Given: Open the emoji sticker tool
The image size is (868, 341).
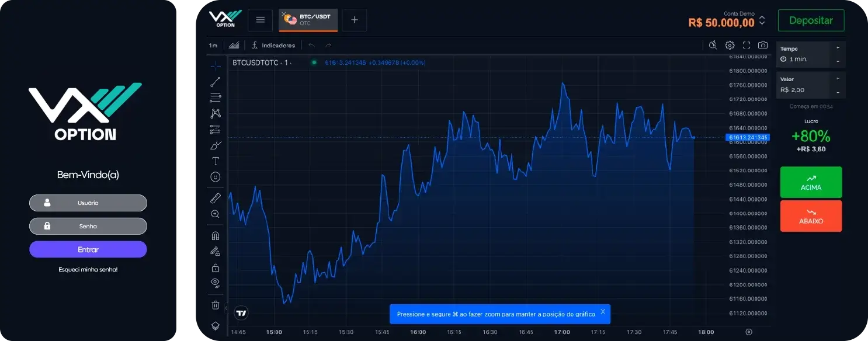Looking at the screenshot, I should pyautogui.click(x=216, y=177).
